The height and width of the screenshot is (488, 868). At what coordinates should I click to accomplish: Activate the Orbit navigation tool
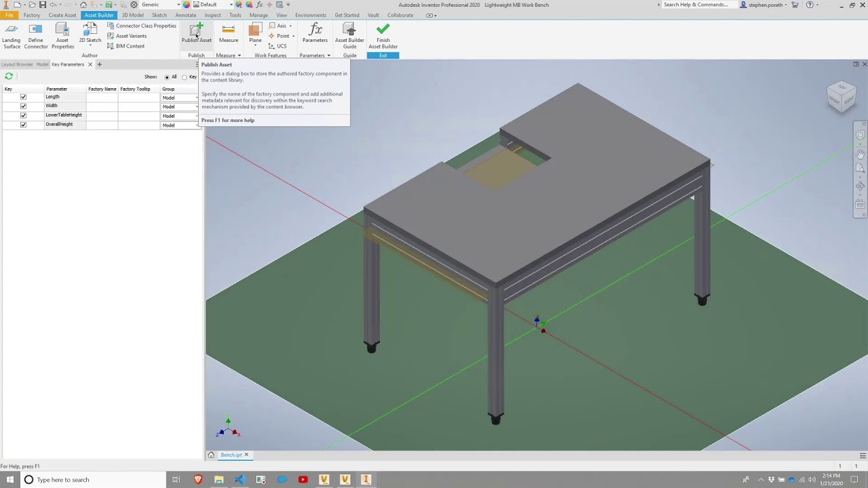click(x=860, y=186)
